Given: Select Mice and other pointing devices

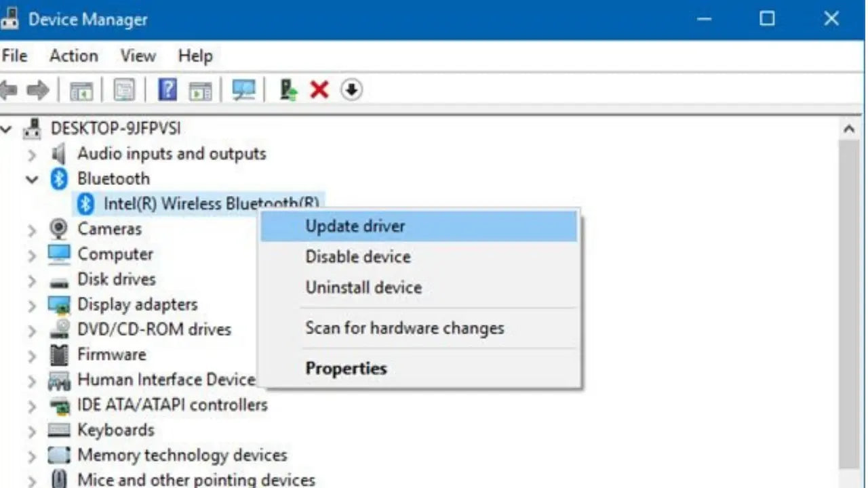Looking at the screenshot, I should click(x=196, y=480).
